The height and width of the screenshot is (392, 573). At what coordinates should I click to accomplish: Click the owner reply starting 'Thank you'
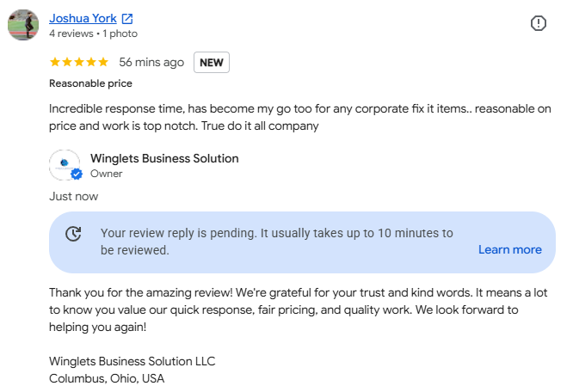(299, 309)
